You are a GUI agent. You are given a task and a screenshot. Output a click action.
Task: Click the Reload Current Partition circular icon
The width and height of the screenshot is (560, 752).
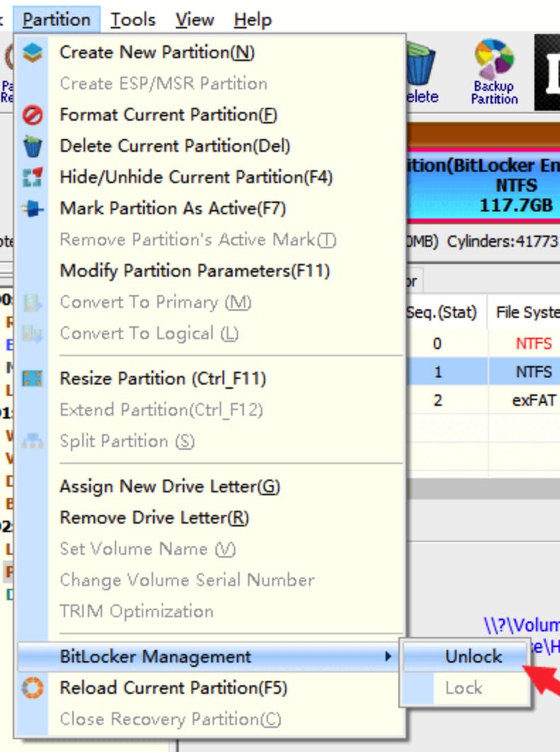33,687
